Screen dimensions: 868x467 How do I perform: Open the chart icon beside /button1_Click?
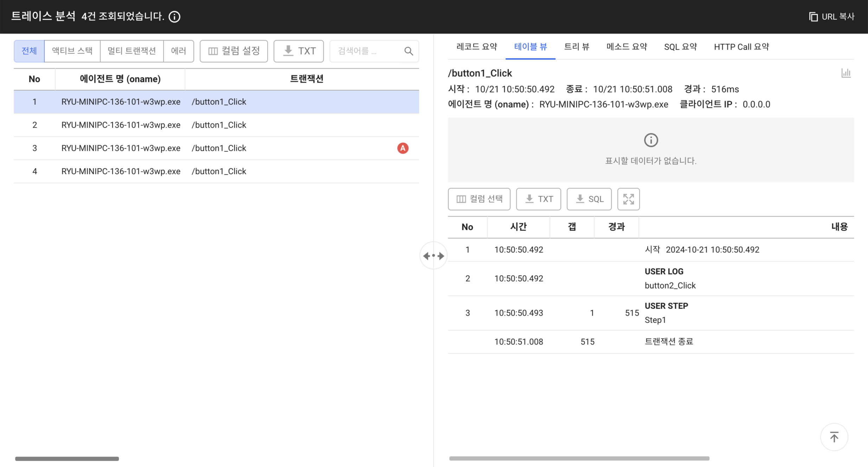[846, 73]
